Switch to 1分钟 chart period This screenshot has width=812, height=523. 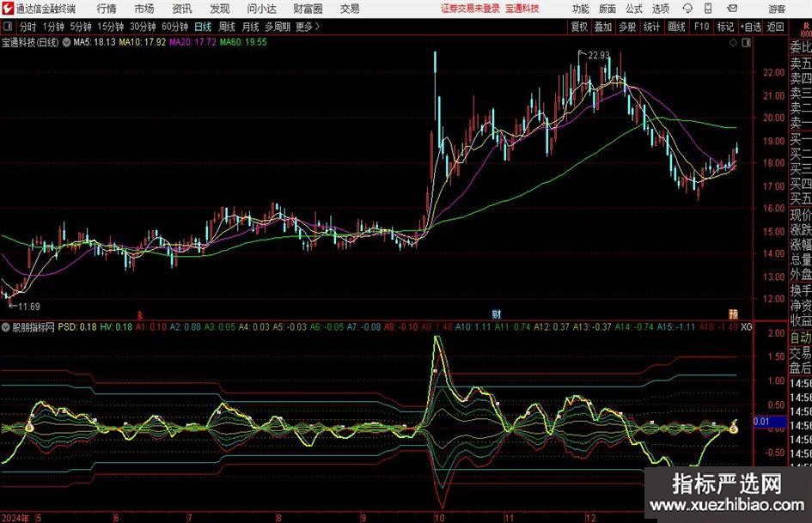click(x=52, y=27)
